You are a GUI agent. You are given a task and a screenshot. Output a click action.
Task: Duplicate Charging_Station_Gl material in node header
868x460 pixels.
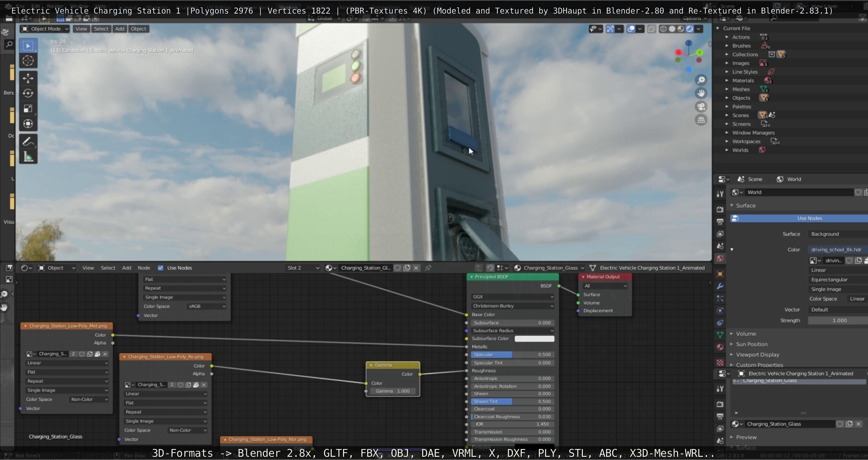point(407,268)
